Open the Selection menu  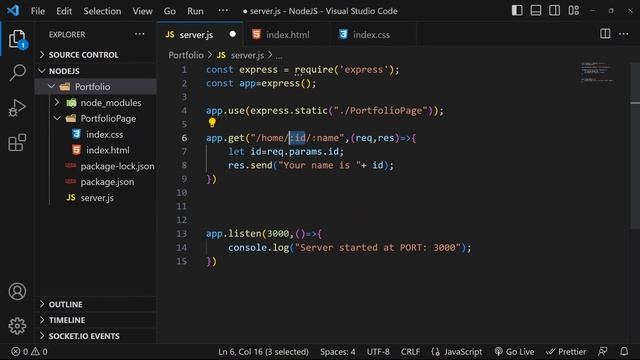[x=102, y=11]
